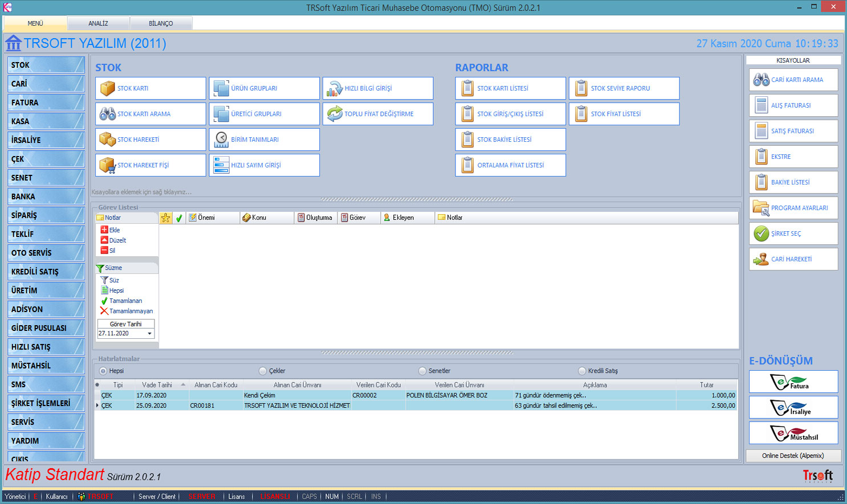The image size is (847, 504).
Task: Click Sil to delete a note
Action: coord(108,251)
